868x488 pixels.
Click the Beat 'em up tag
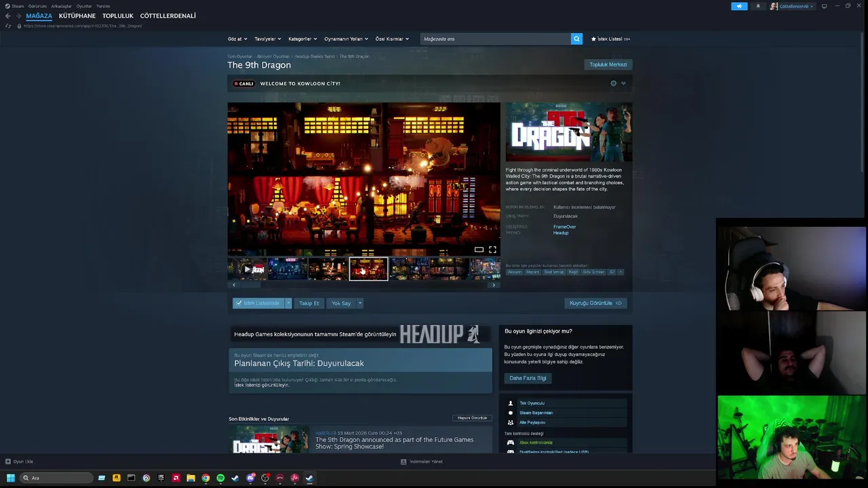click(553, 272)
